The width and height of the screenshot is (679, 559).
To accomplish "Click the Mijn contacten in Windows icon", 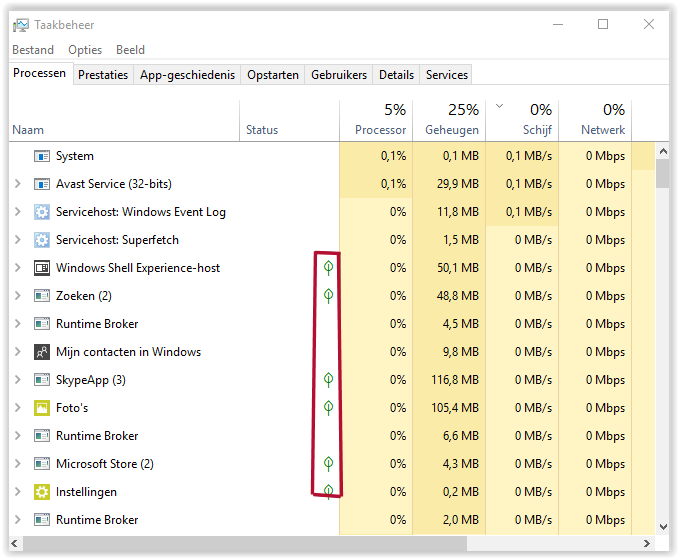I will point(42,352).
